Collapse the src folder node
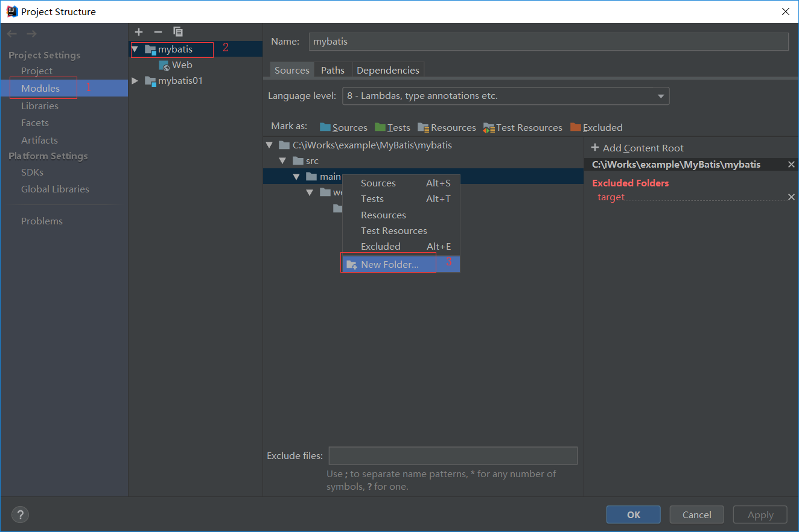This screenshot has width=799, height=532. (282, 161)
